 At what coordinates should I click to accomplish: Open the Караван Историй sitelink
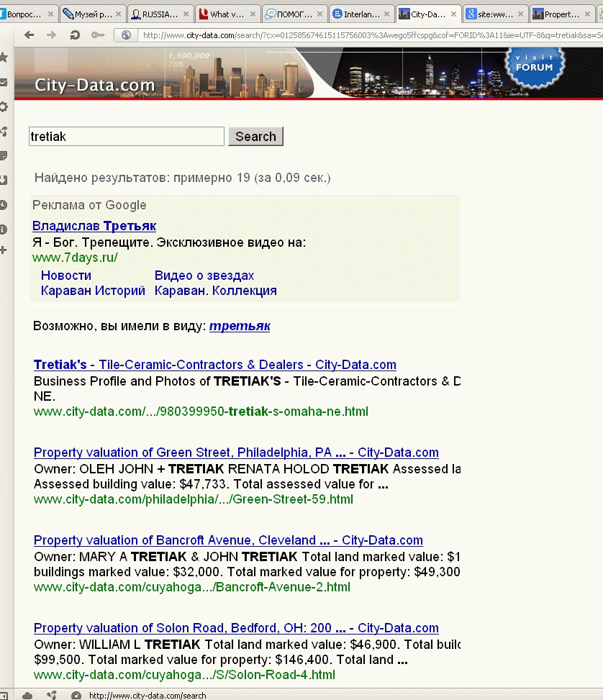(93, 291)
